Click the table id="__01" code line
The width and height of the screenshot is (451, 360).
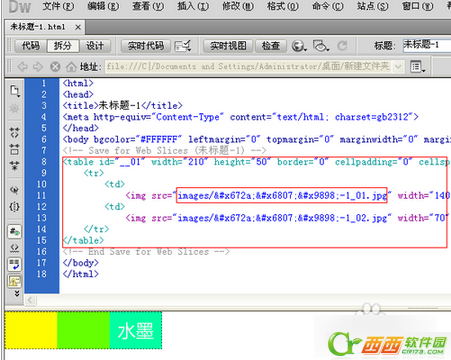(x=257, y=162)
